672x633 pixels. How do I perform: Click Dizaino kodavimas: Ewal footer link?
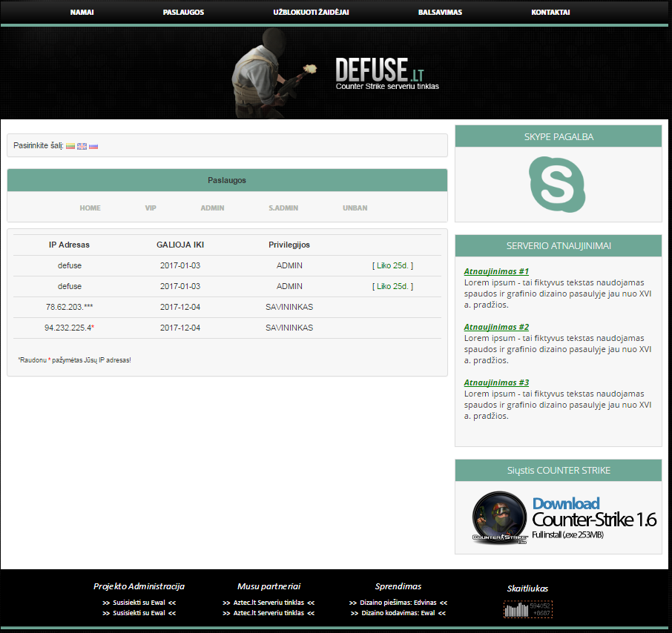(x=398, y=613)
